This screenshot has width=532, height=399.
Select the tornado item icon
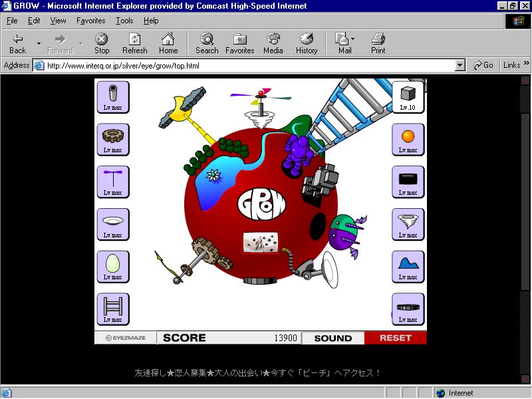(408, 225)
